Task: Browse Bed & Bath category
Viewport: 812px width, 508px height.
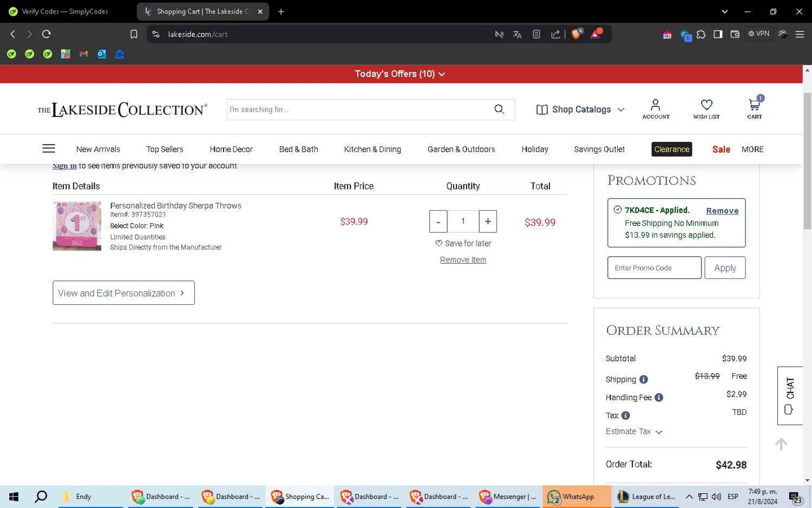Action: pos(299,149)
